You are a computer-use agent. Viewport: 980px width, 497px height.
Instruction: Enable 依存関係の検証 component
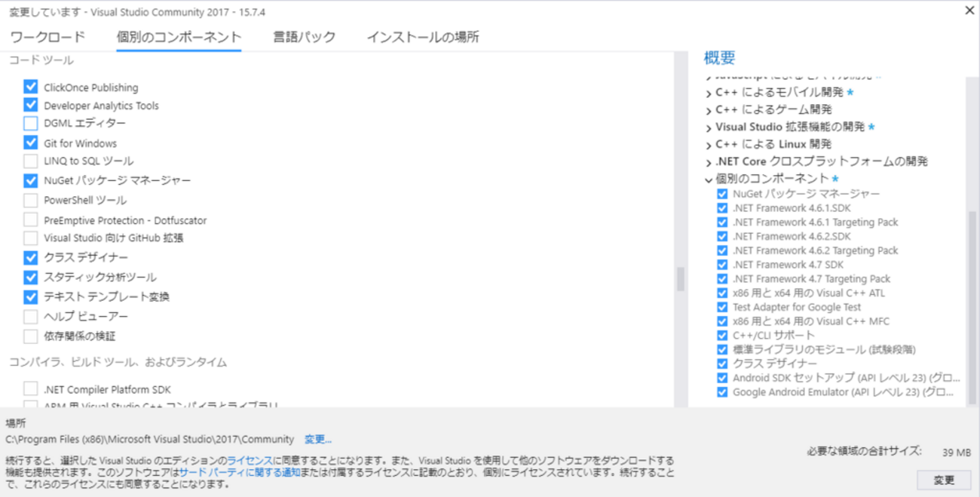(30, 336)
